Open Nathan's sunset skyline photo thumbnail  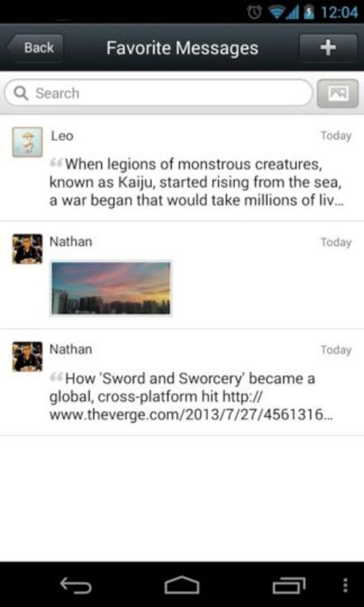111,288
